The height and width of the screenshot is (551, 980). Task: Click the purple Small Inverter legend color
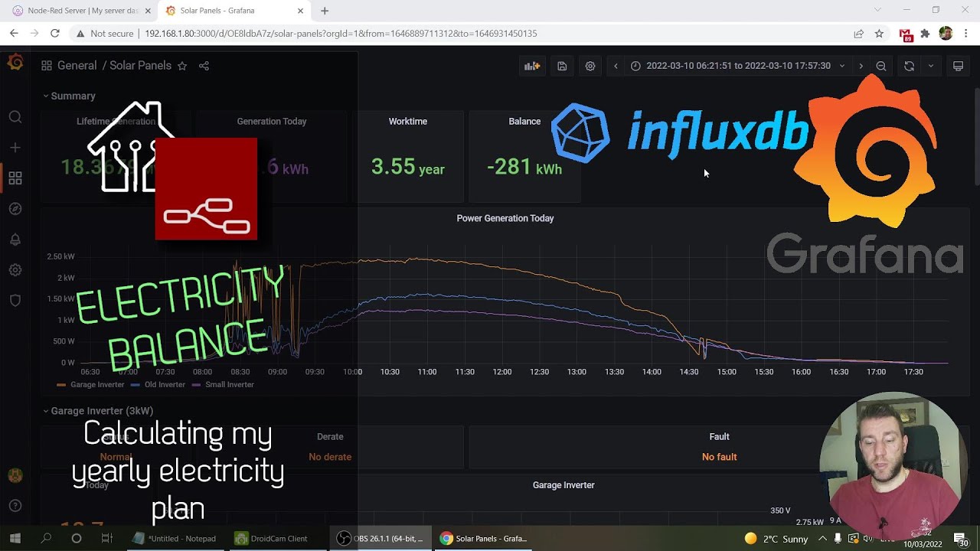(x=197, y=385)
